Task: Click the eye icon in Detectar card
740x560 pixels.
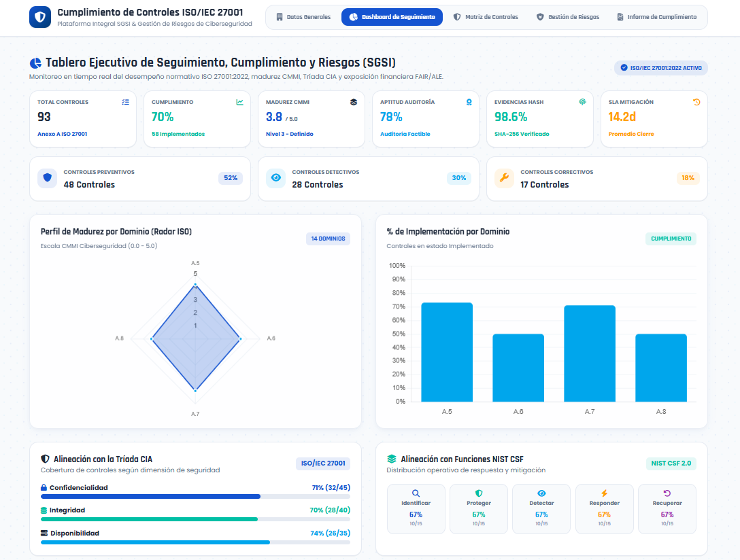Action: click(x=541, y=493)
